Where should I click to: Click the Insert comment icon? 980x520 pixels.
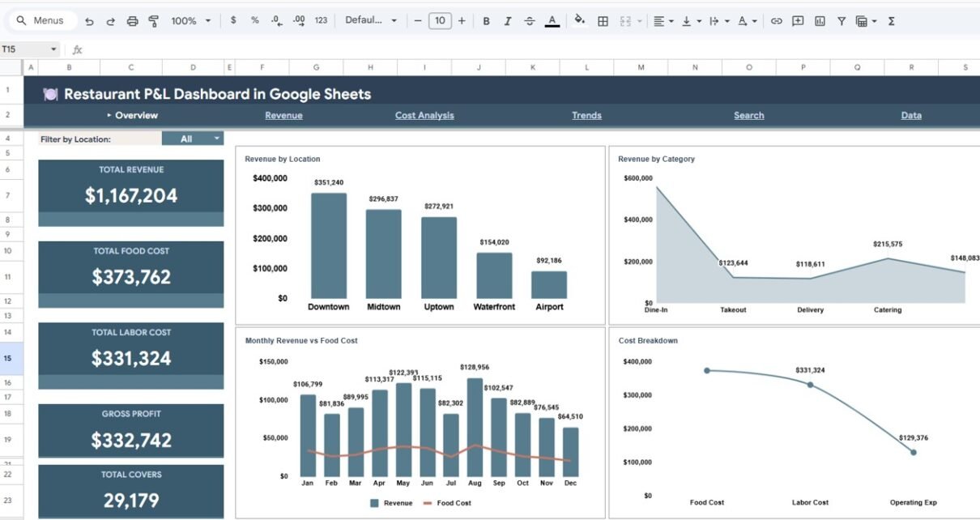[x=798, y=21]
